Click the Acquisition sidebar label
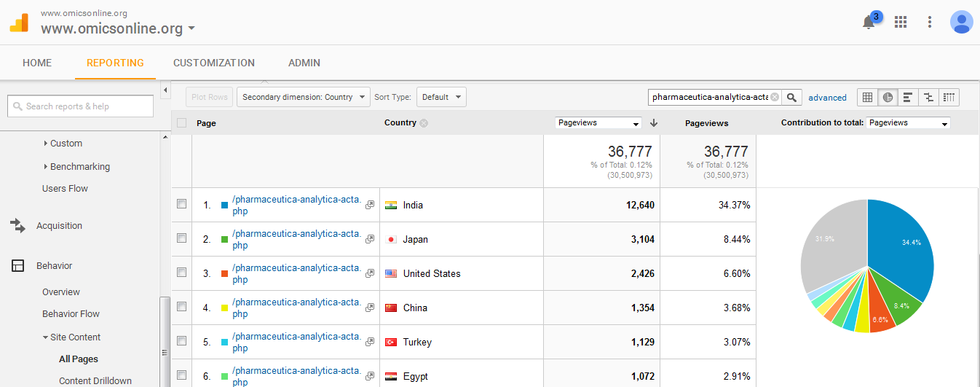 click(59, 226)
